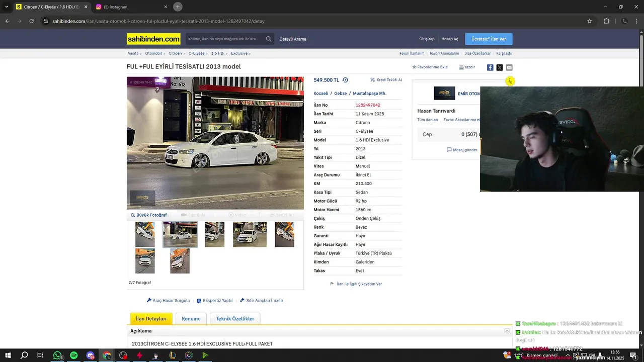Click the Kocaeli location link
644x362 pixels.
[x=321, y=94]
